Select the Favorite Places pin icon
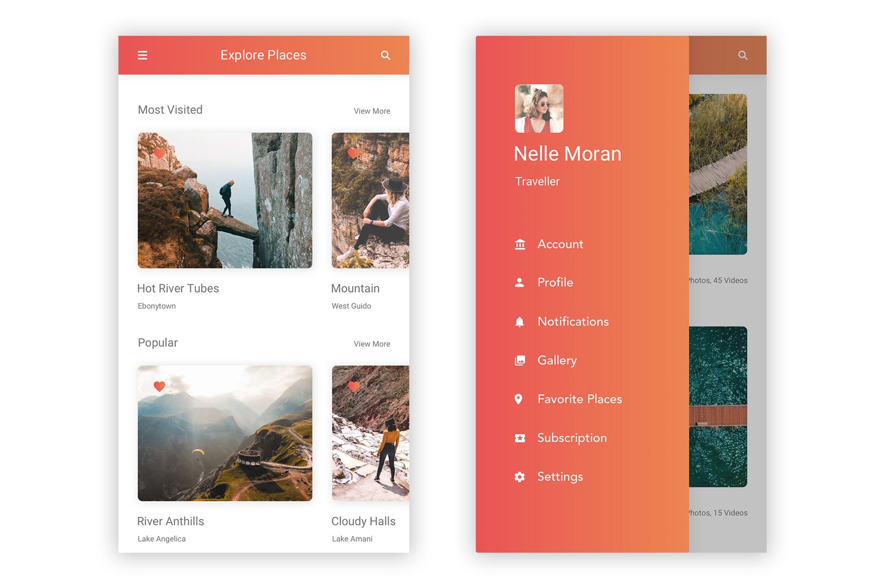Screen dimensions: 883x588 point(519,399)
